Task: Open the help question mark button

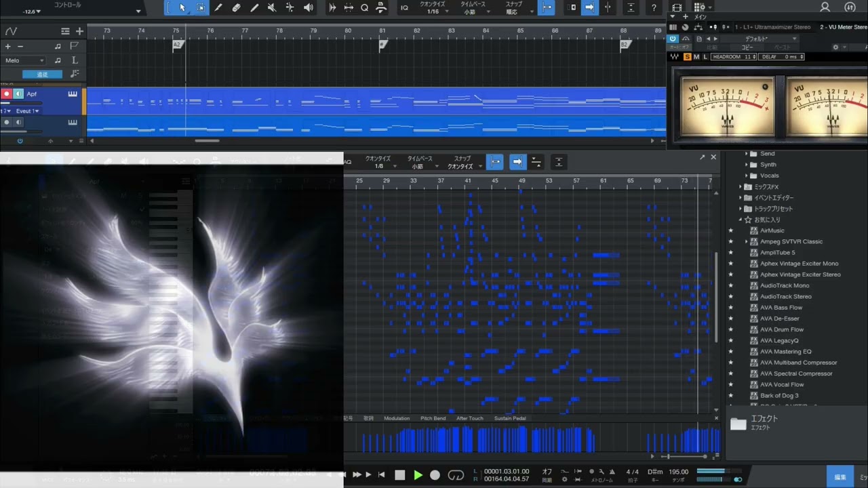Action: pos(654,7)
